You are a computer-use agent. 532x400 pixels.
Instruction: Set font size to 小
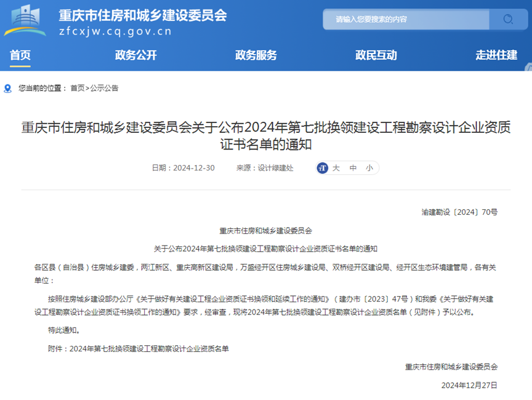click(x=369, y=168)
